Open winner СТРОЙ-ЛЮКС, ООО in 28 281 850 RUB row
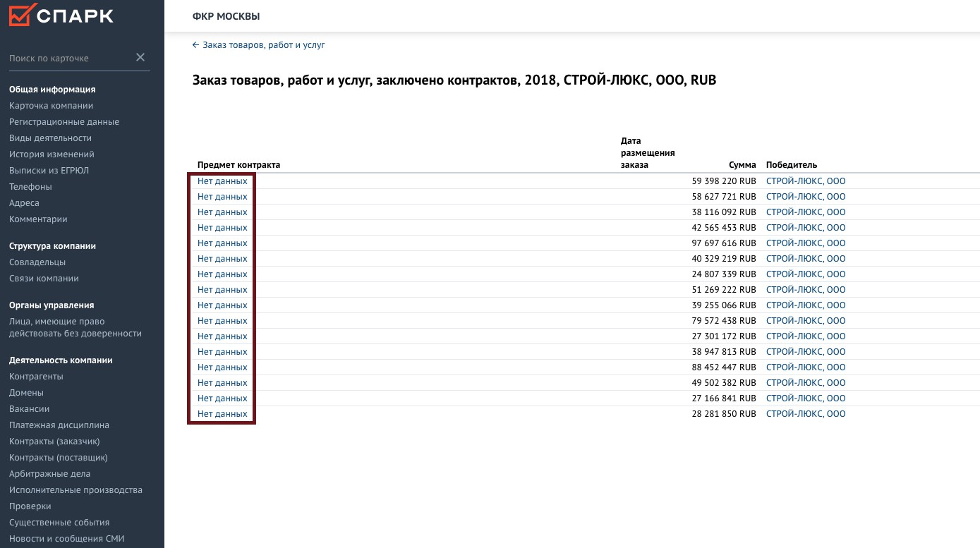 coord(806,414)
